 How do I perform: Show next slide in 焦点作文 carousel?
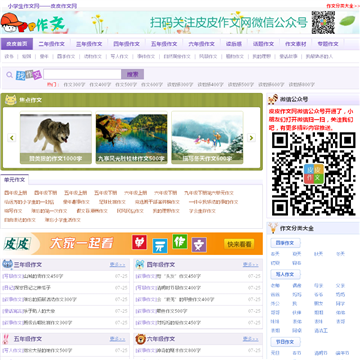(251, 137)
